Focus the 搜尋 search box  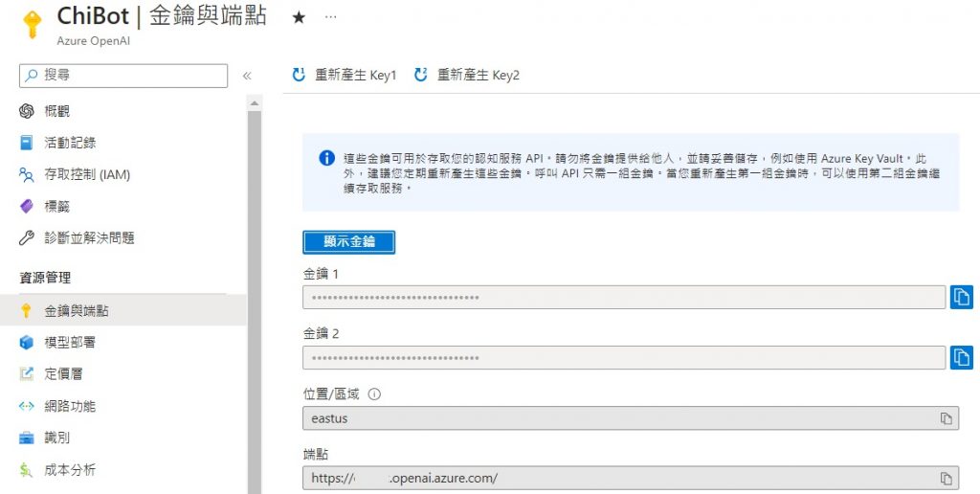[x=123, y=76]
